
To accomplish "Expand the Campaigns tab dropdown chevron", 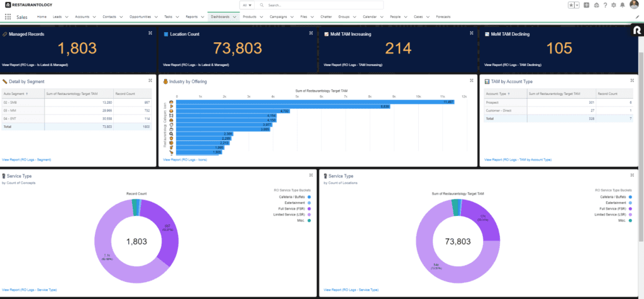I will 292,17.
